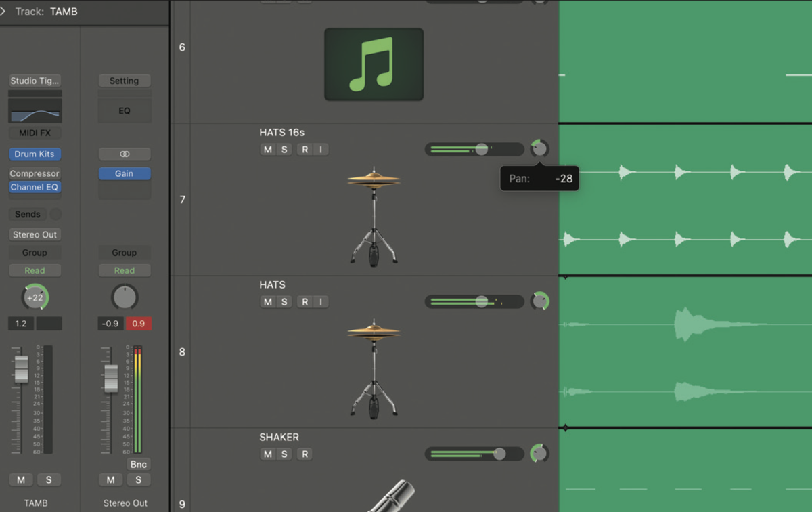Click the MIDI FX slot

click(x=35, y=133)
